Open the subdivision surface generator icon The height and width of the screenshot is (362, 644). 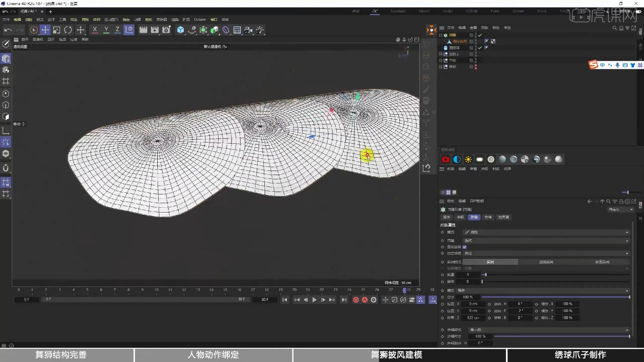pos(203,30)
